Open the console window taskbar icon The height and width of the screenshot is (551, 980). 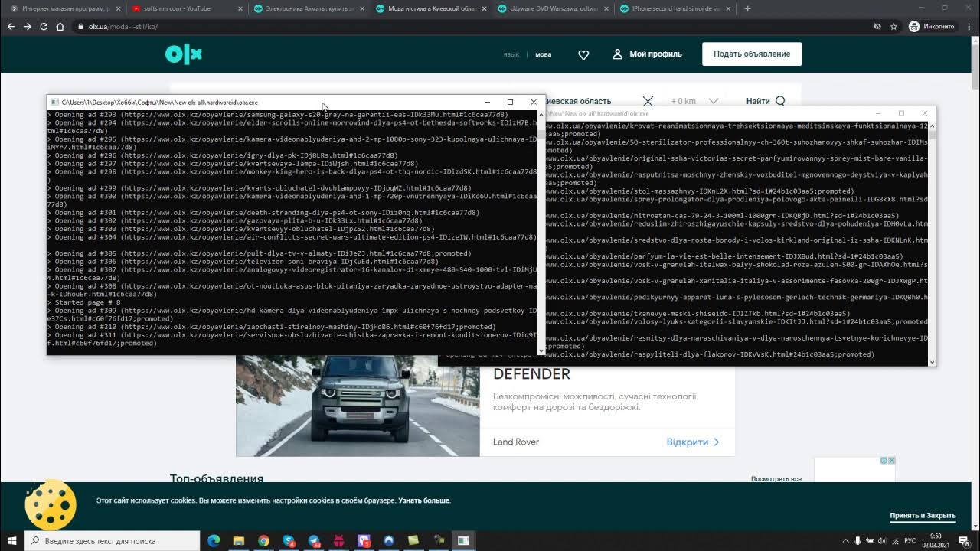point(463,540)
